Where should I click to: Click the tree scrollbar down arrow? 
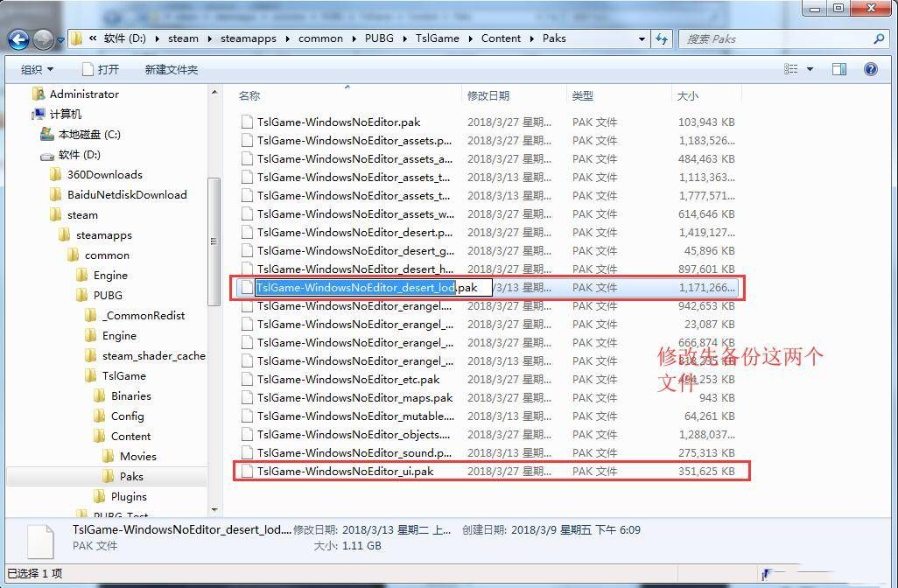click(214, 509)
